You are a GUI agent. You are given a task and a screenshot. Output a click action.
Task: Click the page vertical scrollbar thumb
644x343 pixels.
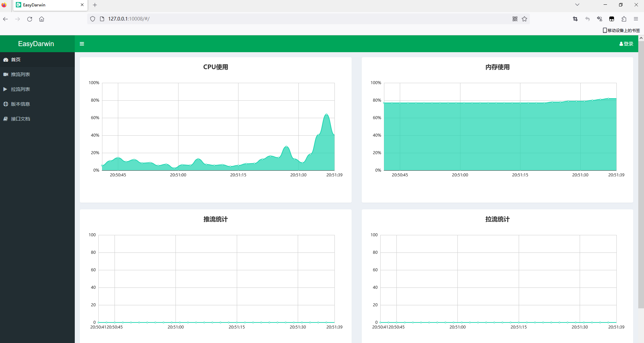(641, 174)
